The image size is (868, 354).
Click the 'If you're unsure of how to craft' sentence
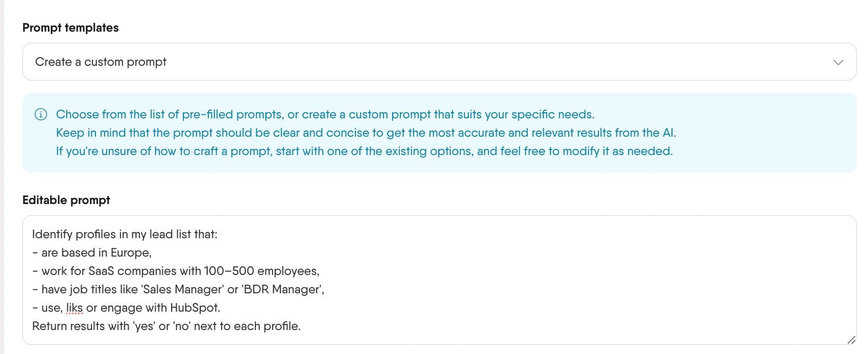pyautogui.click(x=365, y=151)
